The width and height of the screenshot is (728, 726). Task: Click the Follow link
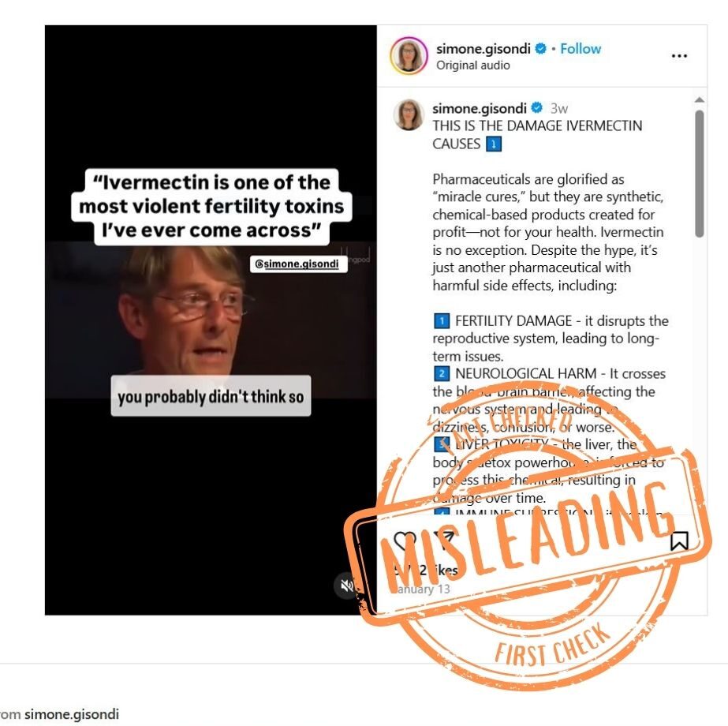click(581, 48)
